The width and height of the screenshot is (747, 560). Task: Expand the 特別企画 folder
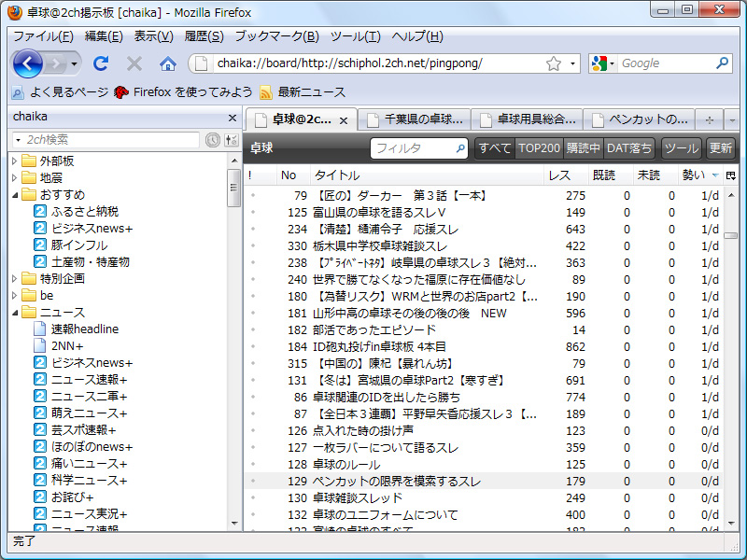coord(14,278)
